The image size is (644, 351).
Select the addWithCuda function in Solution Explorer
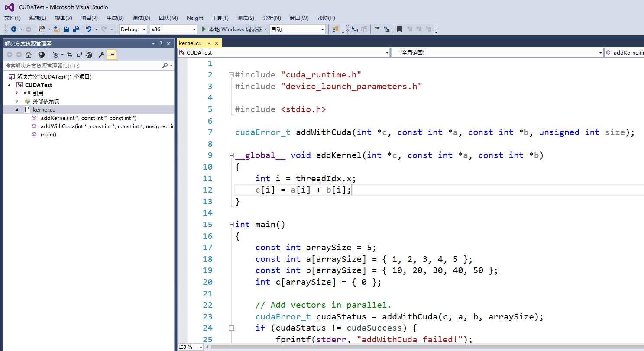pyautogui.click(x=107, y=126)
